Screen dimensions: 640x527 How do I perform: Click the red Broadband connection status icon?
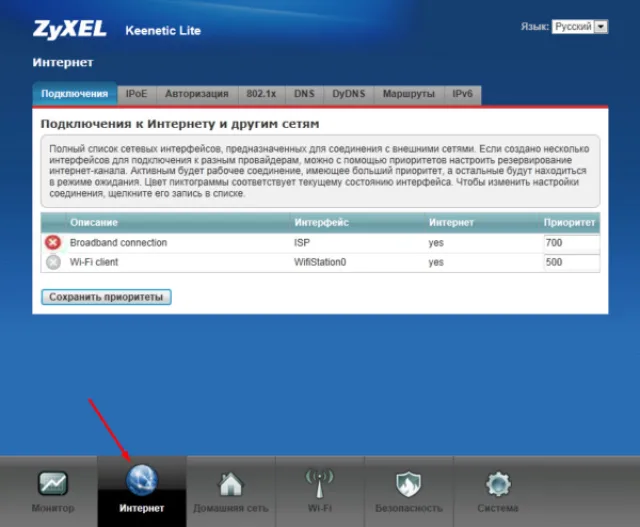pos(53,242)
